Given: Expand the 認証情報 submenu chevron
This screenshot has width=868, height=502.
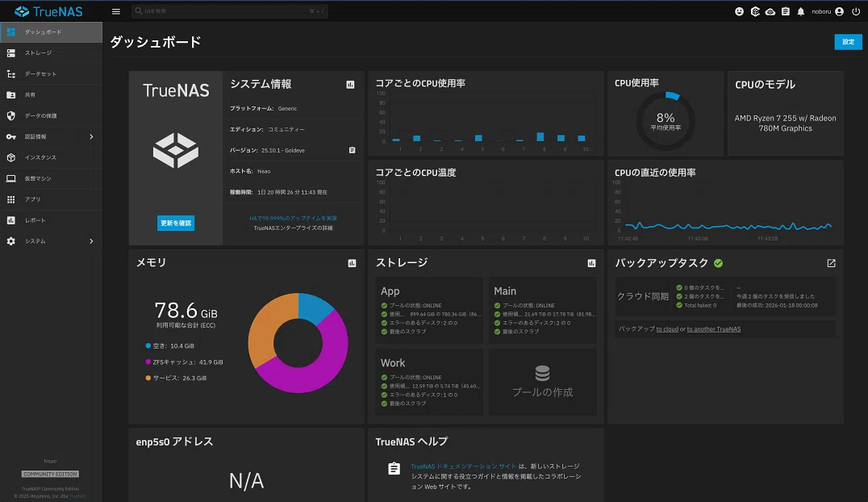Looking at the screenshot, I should [x=91, y=137].
